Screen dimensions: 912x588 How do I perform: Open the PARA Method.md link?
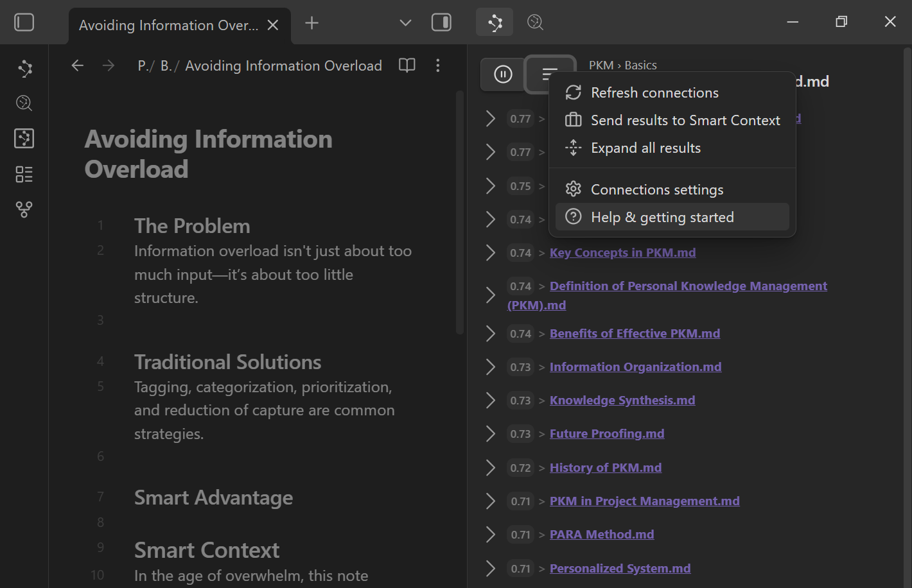point(602,535)
